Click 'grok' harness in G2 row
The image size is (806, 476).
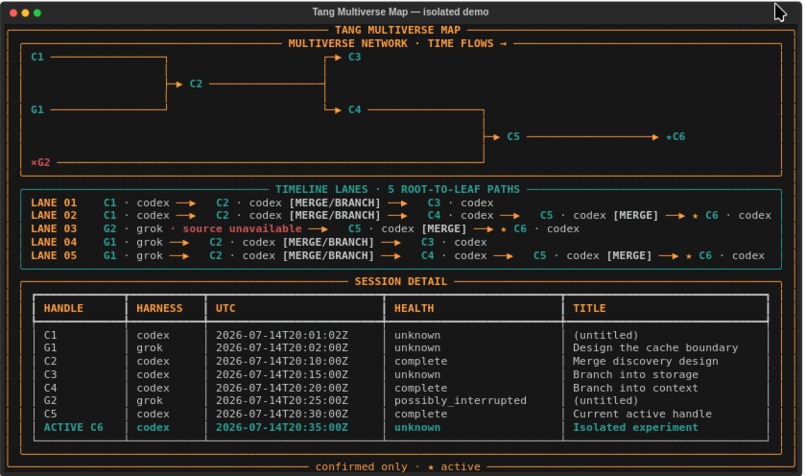150,401
